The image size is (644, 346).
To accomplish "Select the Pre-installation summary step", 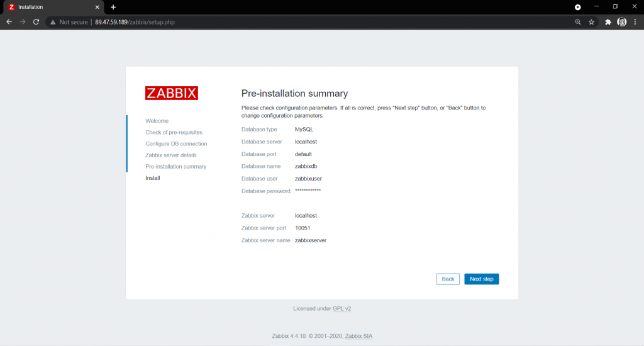I will pos(176,167).
